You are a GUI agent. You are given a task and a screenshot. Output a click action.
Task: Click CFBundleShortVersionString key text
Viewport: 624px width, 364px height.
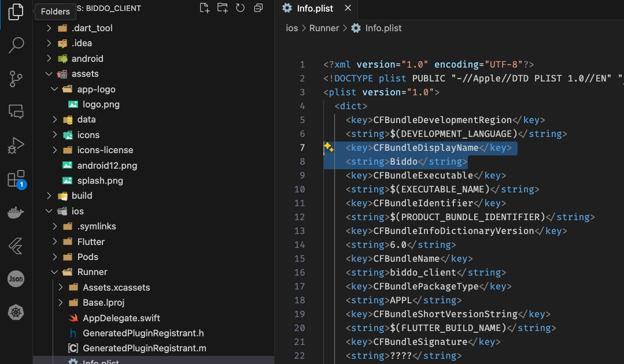click(445, 314)
